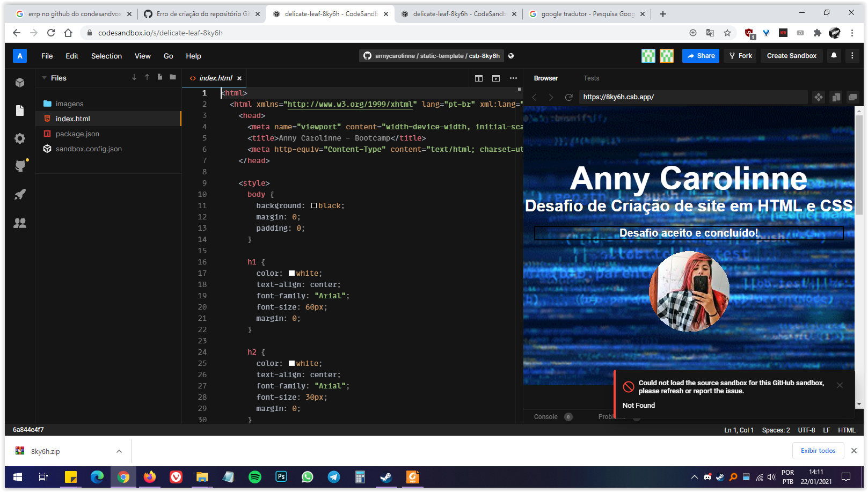
Task: Click the preview project view diamond icon
Action: pyautogui.click(x=819, y=97)
